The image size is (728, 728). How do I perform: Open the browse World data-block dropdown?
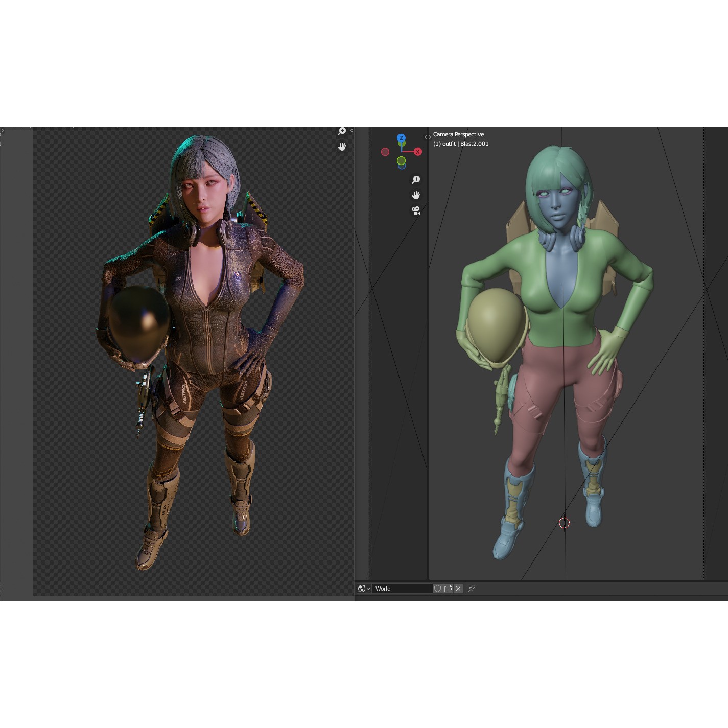pyautogui.click(x=368, y=588)
